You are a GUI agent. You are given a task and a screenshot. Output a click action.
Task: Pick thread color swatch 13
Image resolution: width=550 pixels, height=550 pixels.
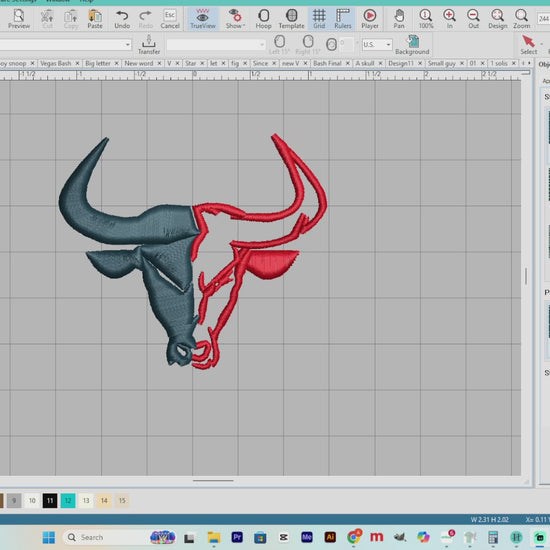[x=86, y=501]
